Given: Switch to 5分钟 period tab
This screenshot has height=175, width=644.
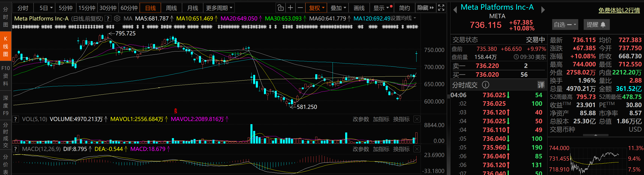Looking at the screenshot, I should pos(65,8).
